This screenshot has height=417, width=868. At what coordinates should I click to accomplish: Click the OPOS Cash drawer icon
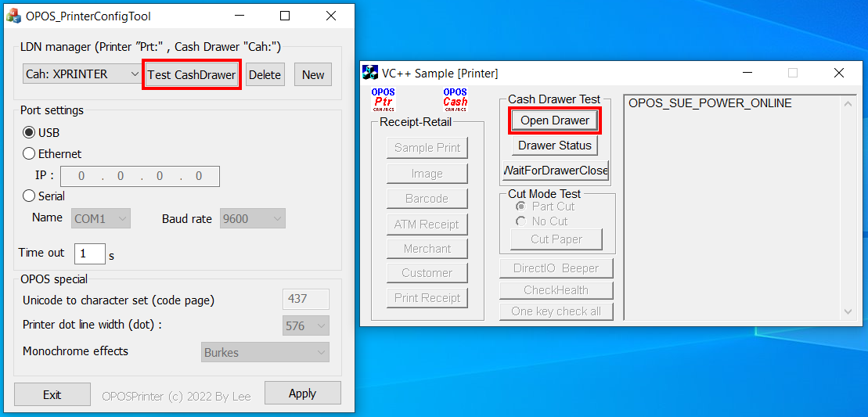click(455, 99)
